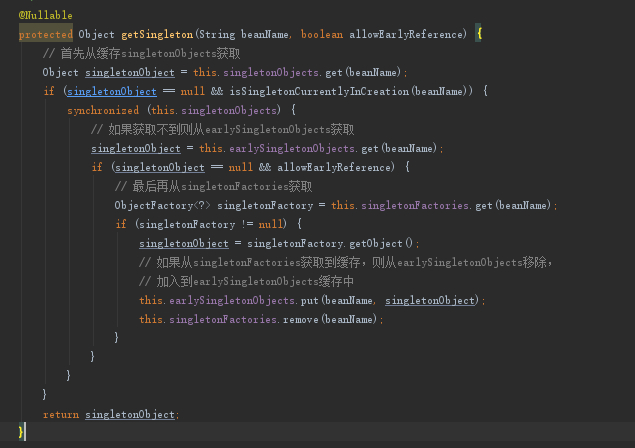Viewport: 635px width, 448px height.
Task: Place cursor on getSingleton method name
Action: click(157, 34)
